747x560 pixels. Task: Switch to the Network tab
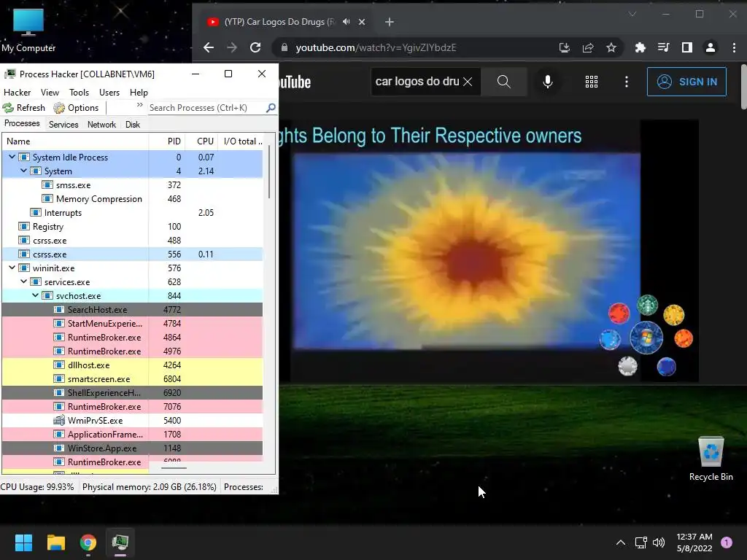tap(101, 124)
